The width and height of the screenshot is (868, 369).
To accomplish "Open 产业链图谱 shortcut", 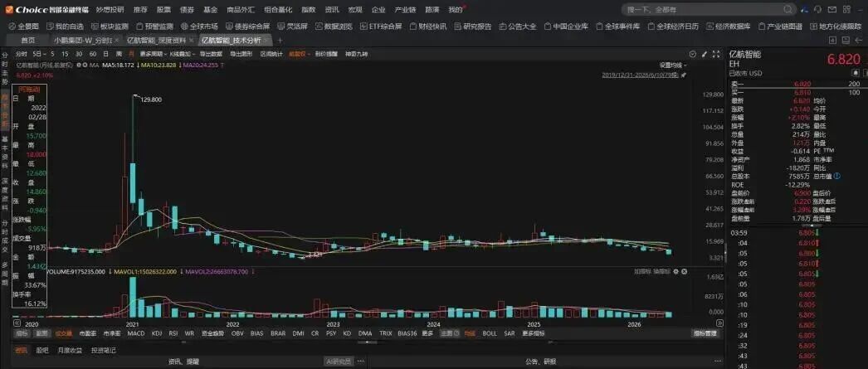I will [x=781, y=26].
